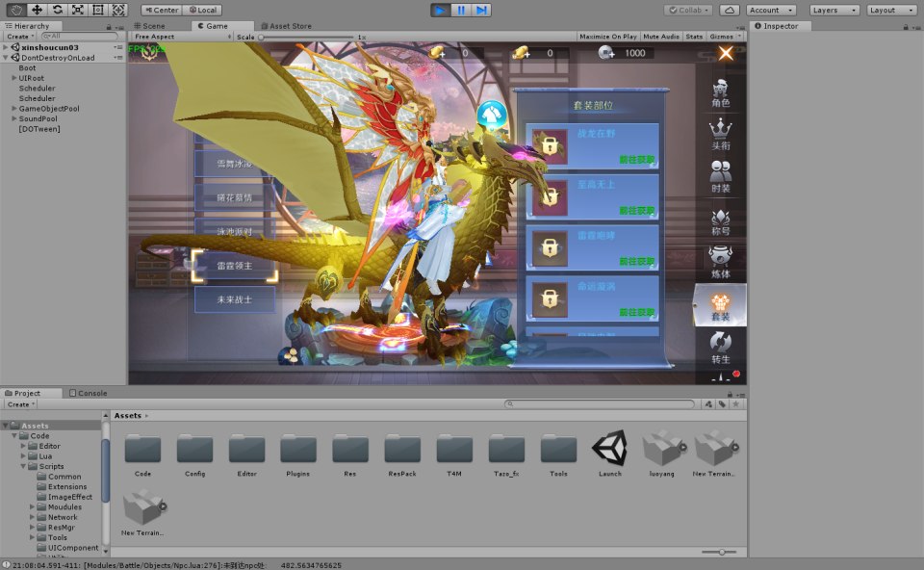Open the 转生 rebirth icon in game sidebar
The width and height of the screenshot is (924, 570).
721,348
